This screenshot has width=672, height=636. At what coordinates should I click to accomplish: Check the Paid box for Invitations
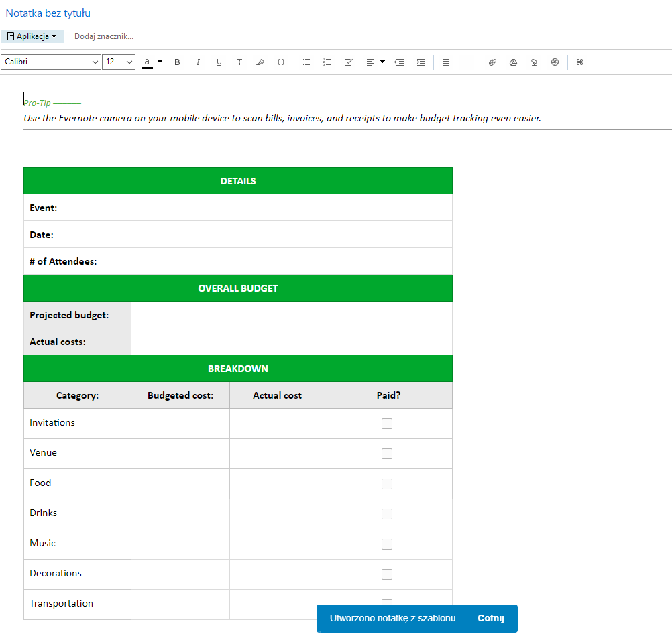tap(387, 424)
